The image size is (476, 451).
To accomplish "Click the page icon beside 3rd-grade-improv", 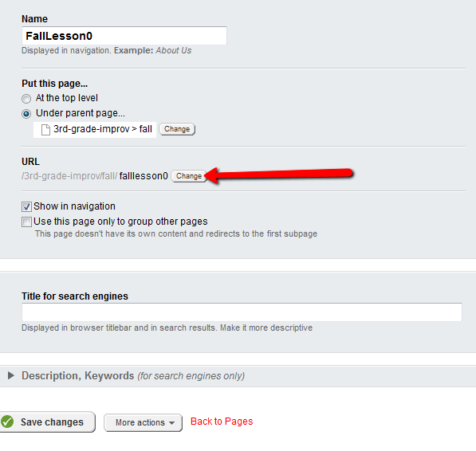I will (45, 130).
